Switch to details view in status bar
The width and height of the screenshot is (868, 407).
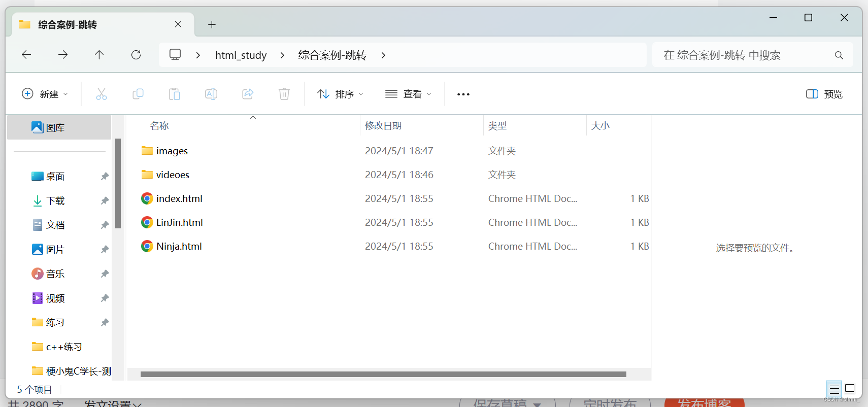[x=834, y=389]
